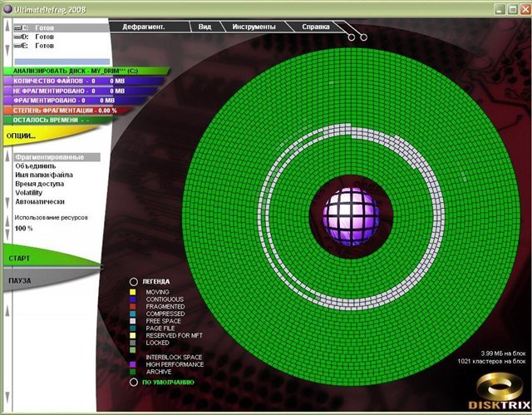Click INTERBLOCK SPACE legend label
Screen dimensions: 532x415
click(x=174, y=357)
